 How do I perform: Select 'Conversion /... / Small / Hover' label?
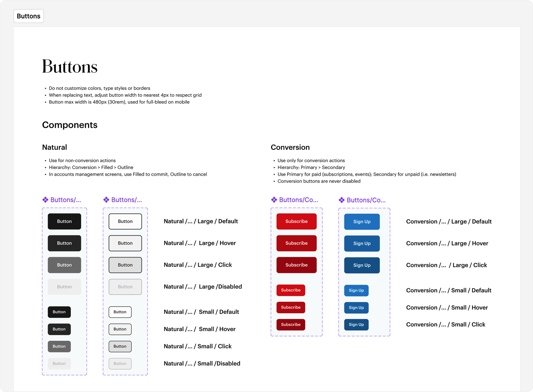point(447,308)
